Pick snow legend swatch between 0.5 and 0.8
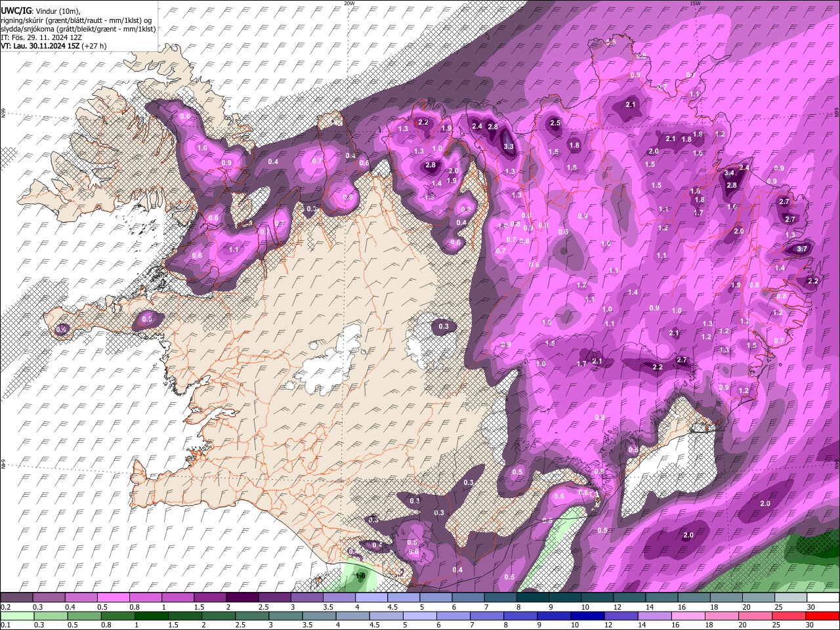 tap(113, 598)
